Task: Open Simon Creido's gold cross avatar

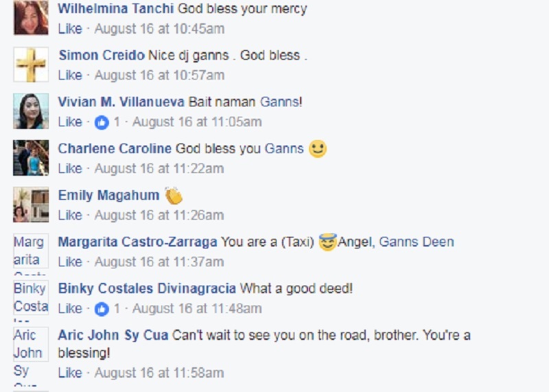Action: click(x=31, y=65)
